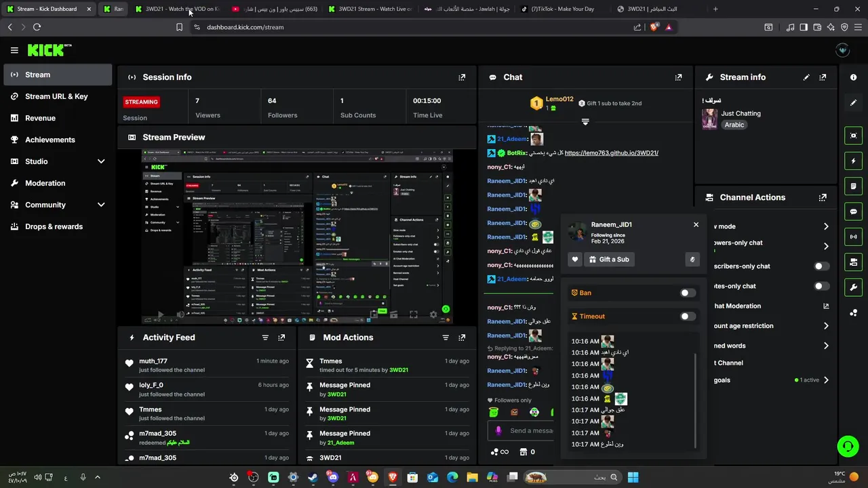
Task: Click the microphone icon in chat input
Action: [x=498, y=430]
